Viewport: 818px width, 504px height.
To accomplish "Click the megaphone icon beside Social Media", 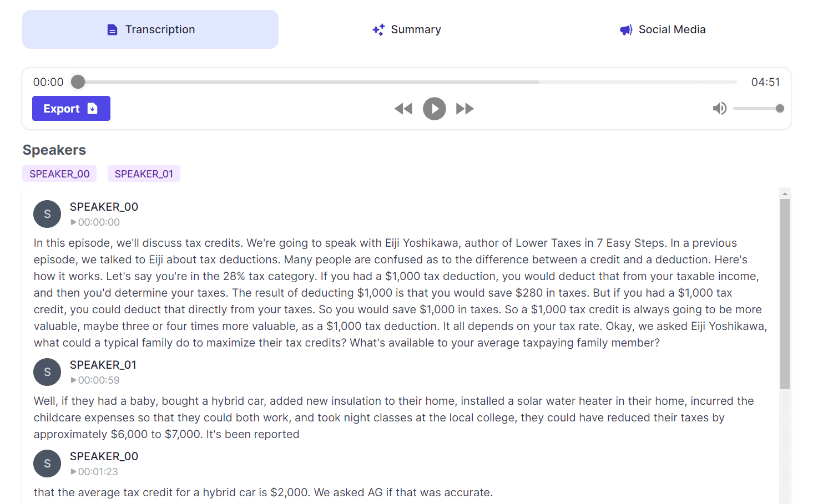I will [x=626, y=30].
